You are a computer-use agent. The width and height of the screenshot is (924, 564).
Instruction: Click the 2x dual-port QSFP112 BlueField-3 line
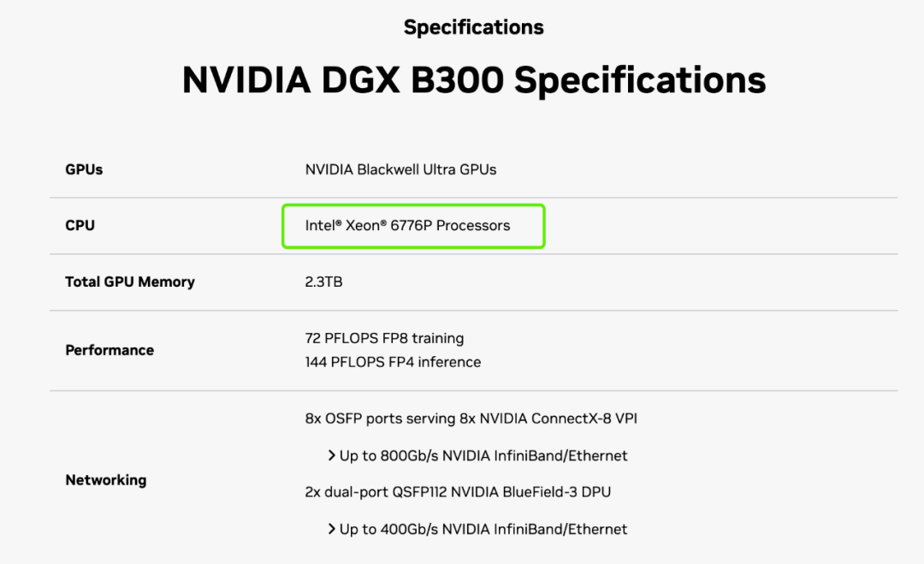click(x=458, y=492)
